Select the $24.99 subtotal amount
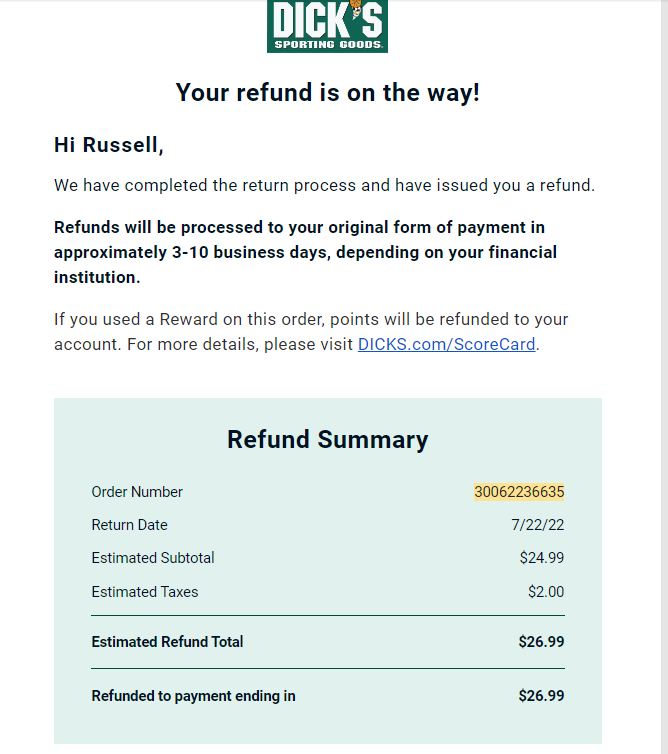The width and height of the screenshot is (668, 754). (x=542, y=558)
